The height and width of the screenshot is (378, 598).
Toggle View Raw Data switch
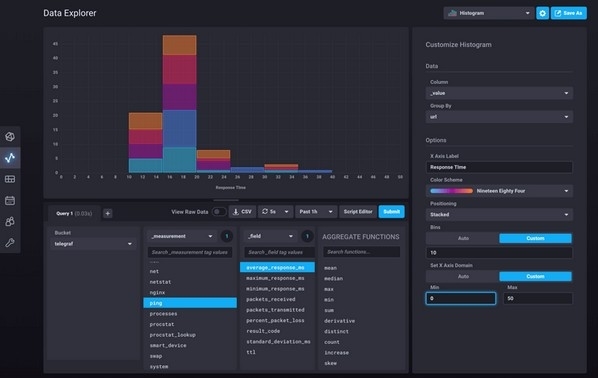point(219,212)
